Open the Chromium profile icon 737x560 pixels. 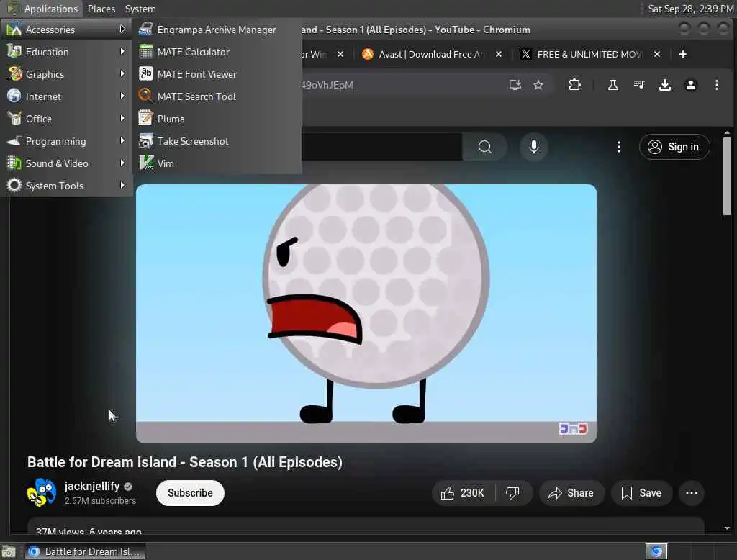coord(690,85)
